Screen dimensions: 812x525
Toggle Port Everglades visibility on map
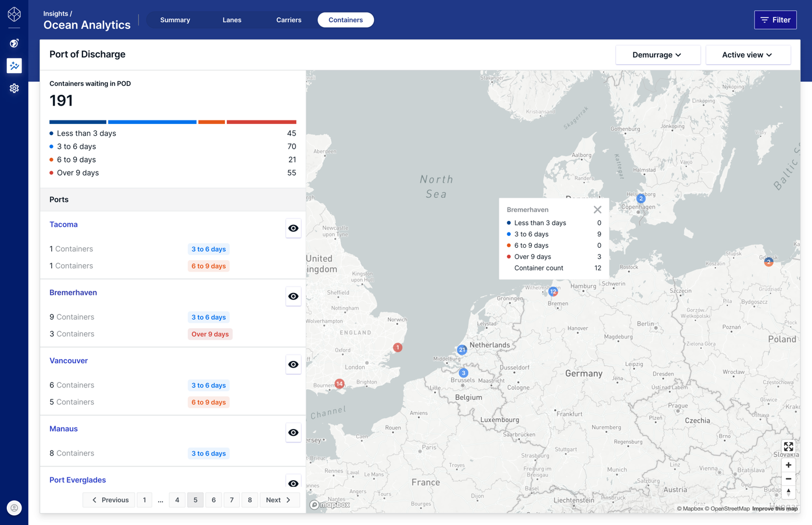(293, 484)
